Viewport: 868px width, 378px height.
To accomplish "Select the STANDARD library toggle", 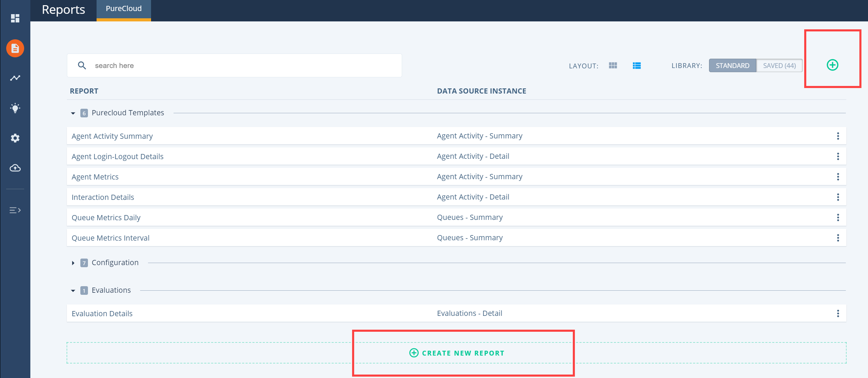I will coord(732,66).
